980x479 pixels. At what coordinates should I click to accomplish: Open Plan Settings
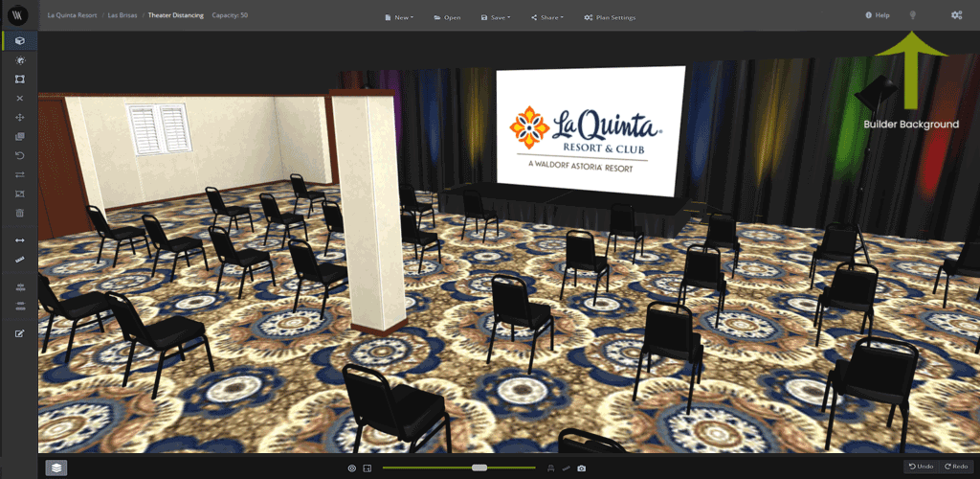(610, 17)
